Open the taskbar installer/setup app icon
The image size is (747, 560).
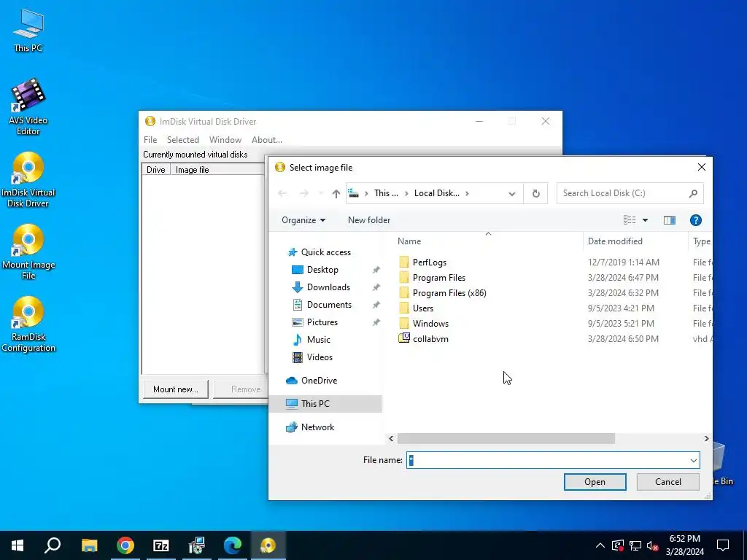pyautogui.click(x=197, y=545)
